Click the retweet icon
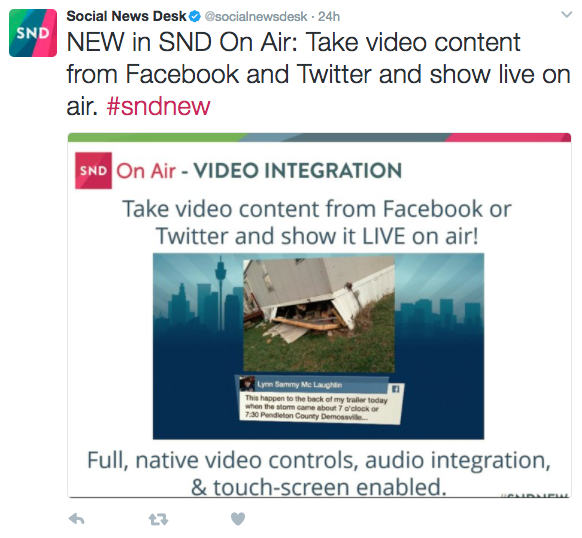The width and height of the screenshot is (582, 538). coord(158,519)
